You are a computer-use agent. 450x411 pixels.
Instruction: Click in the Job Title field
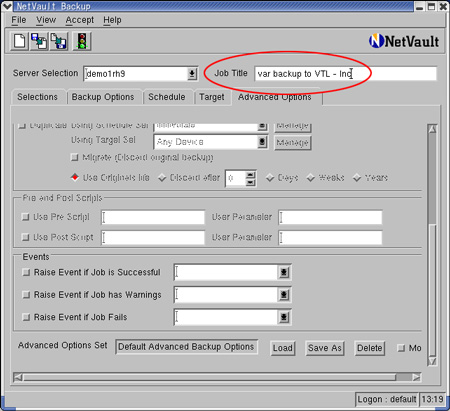[345, 74]
